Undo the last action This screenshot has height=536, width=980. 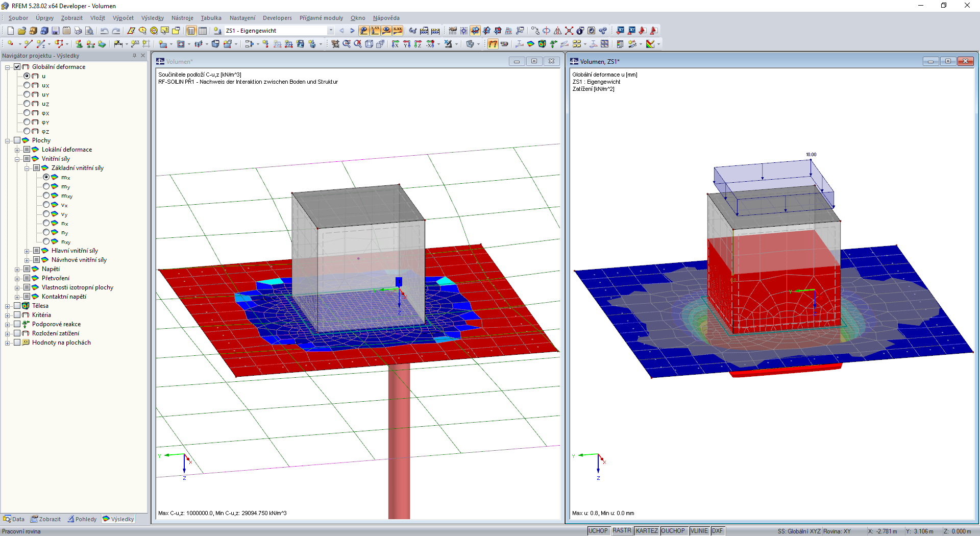104,31
